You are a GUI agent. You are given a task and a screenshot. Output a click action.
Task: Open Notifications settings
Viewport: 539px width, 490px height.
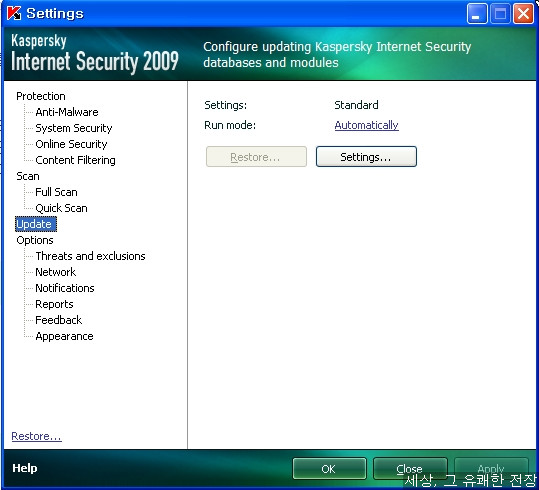click(x=65, y=288)
